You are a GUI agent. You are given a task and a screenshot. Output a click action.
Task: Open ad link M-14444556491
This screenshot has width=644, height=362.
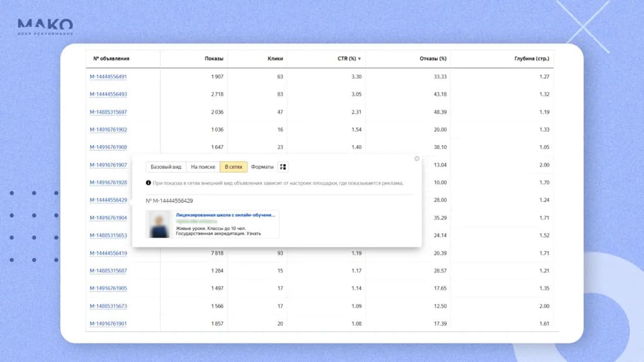pos(108,77)
